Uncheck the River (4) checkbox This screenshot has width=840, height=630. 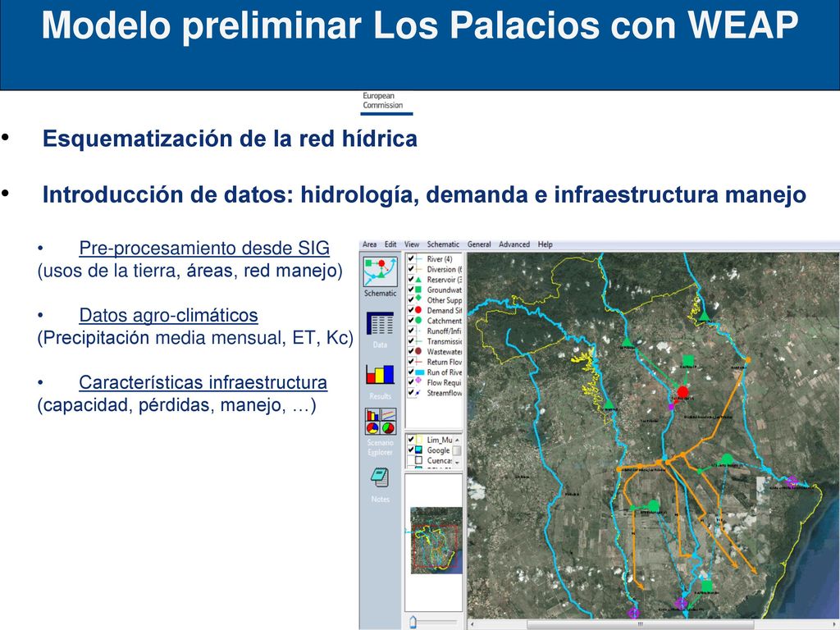[x=411, y=258]
